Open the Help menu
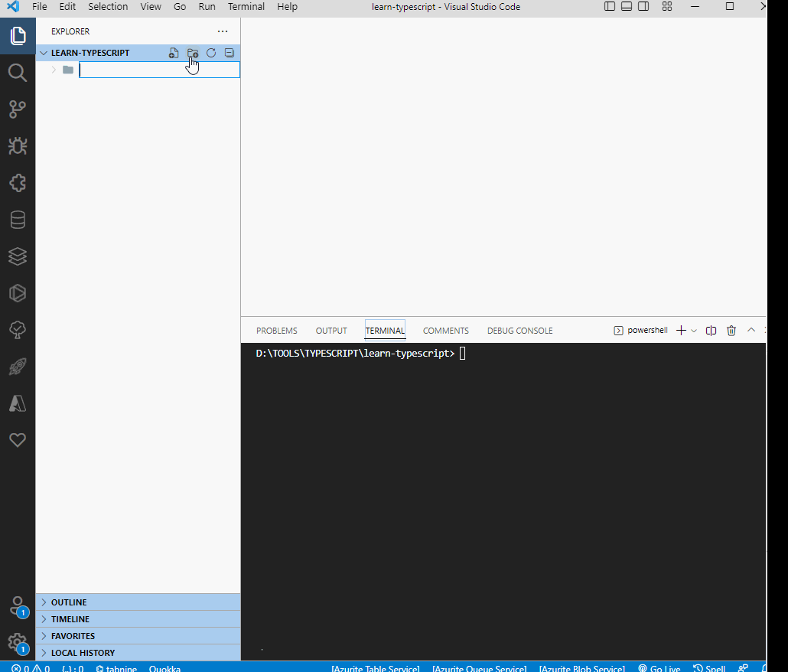Viewport: 788px width, 672px height. [x=288, y=7]
